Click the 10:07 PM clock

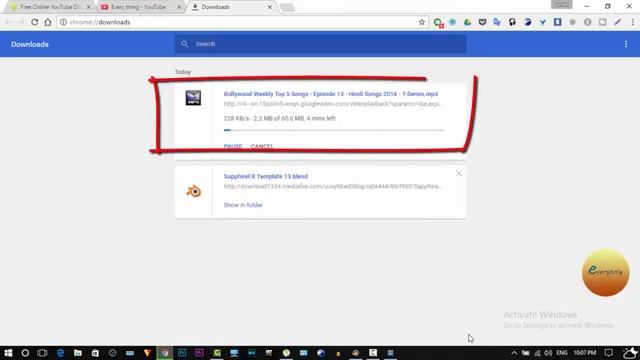(584, 353)
